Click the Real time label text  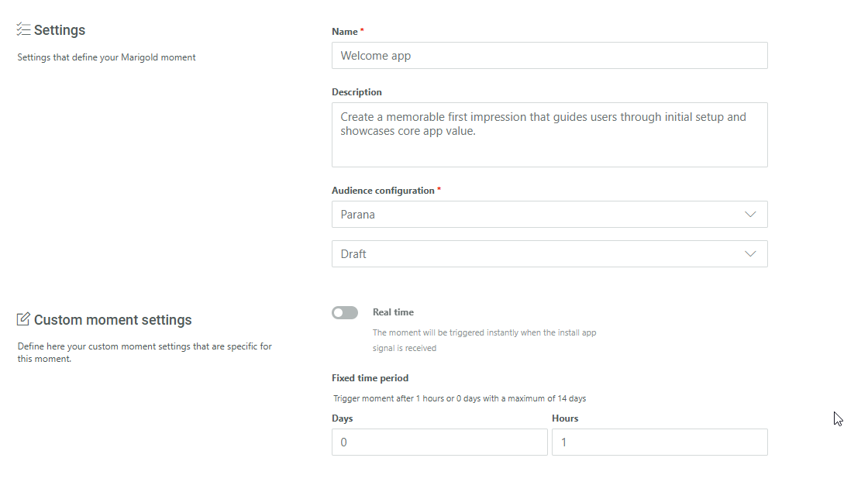click(x=393, y=312)
